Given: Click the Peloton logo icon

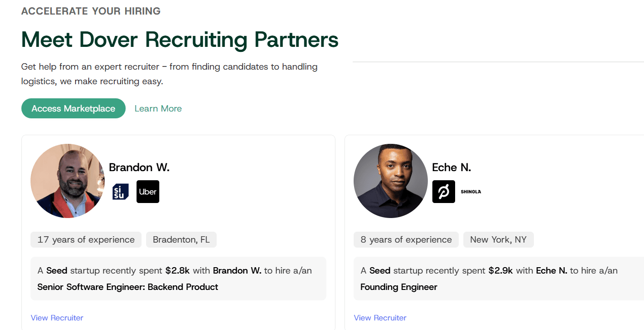Looking at the screenshot, I should 444,192.
